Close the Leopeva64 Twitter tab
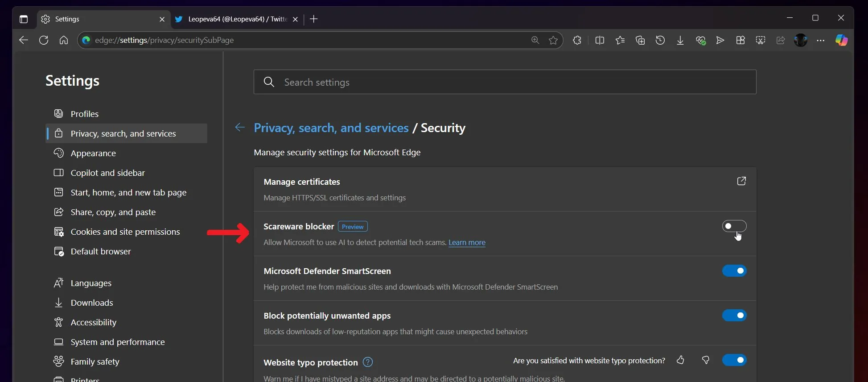This screenshot has width=868, height=382. coord(295,19)
